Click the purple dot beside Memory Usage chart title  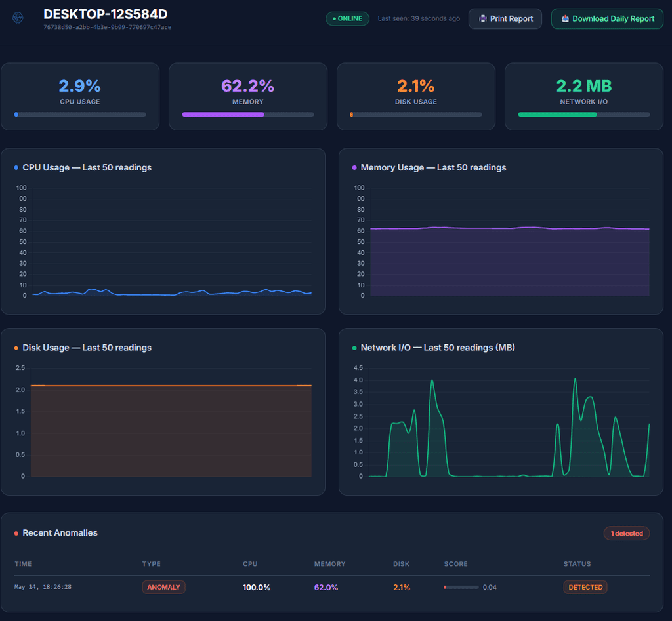click(354, 167)
